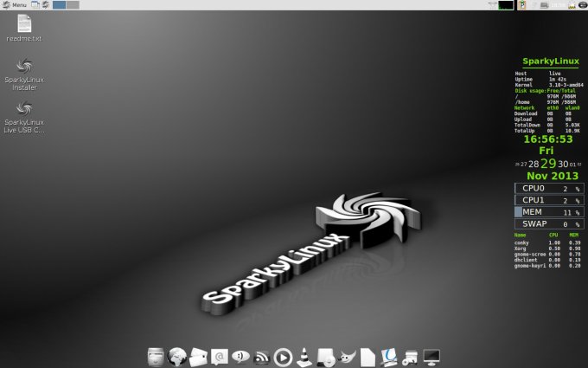Click the CPU1 usage bar
The width and height of the screenshot is (588, 368).
(x=549, y=200)
